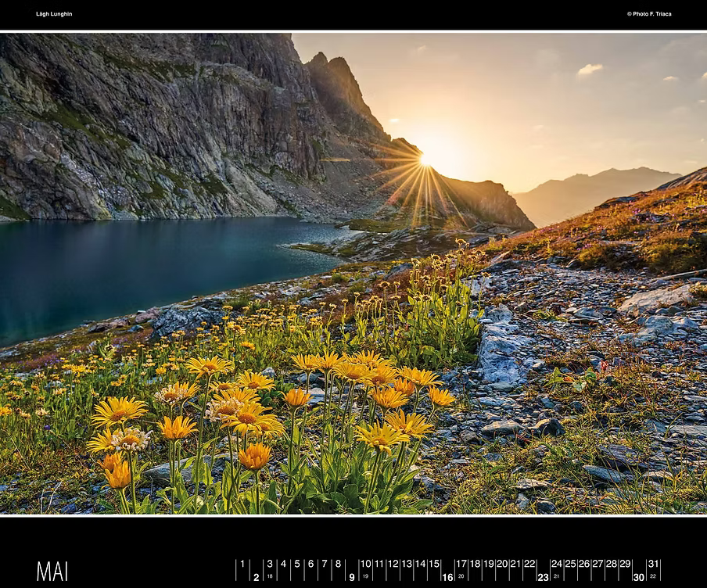Click small week number 20 under day 17

coord(461,575)
